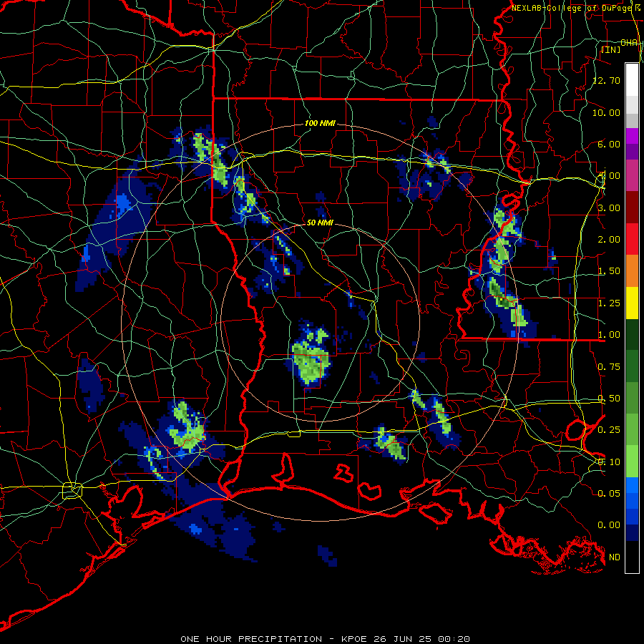Click the 0.75 legend value
644x644 pixels.
tap(609, 367)
